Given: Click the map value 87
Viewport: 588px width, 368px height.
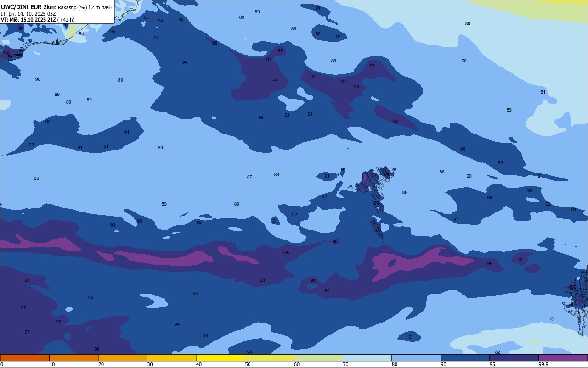Looking at the screenshot, I should pos(249,177).
